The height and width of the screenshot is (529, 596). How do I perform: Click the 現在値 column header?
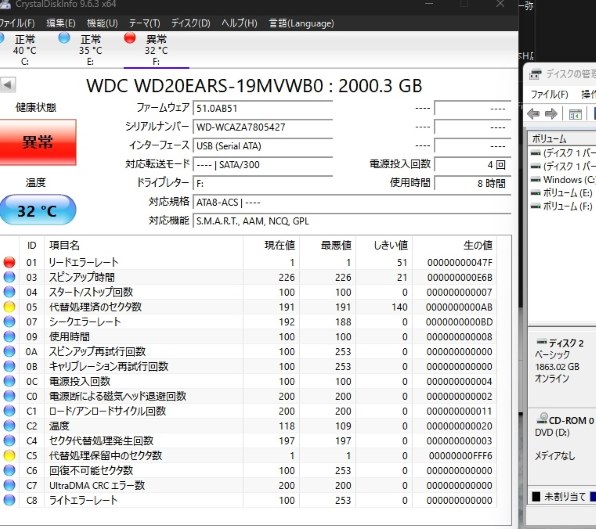click(271, 245)
